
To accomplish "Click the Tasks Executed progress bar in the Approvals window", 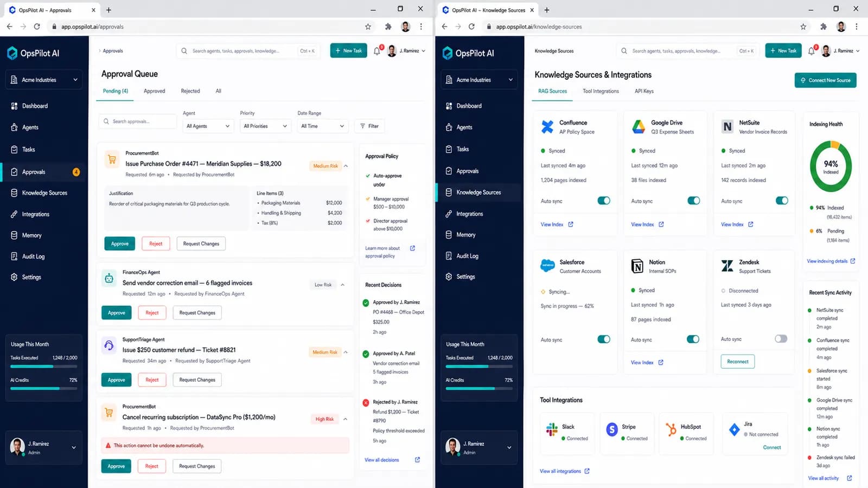I will tap(44, 367).
